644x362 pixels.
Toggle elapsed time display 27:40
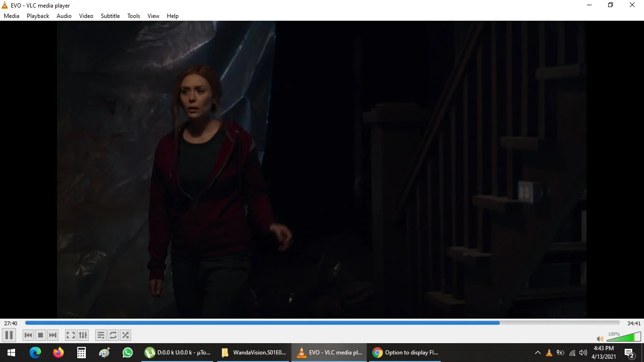(x=11, y=323)
